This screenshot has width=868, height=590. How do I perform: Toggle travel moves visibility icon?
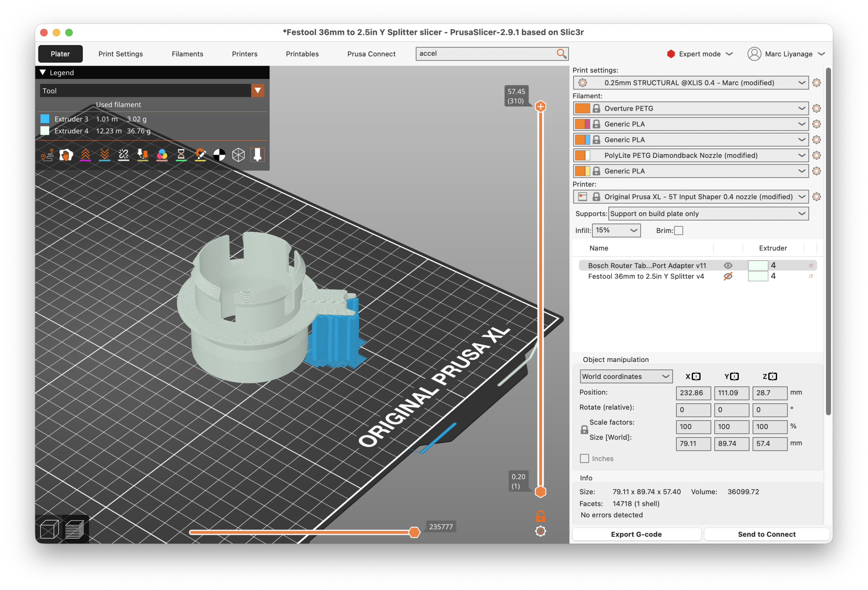click(x=47, y=155)
